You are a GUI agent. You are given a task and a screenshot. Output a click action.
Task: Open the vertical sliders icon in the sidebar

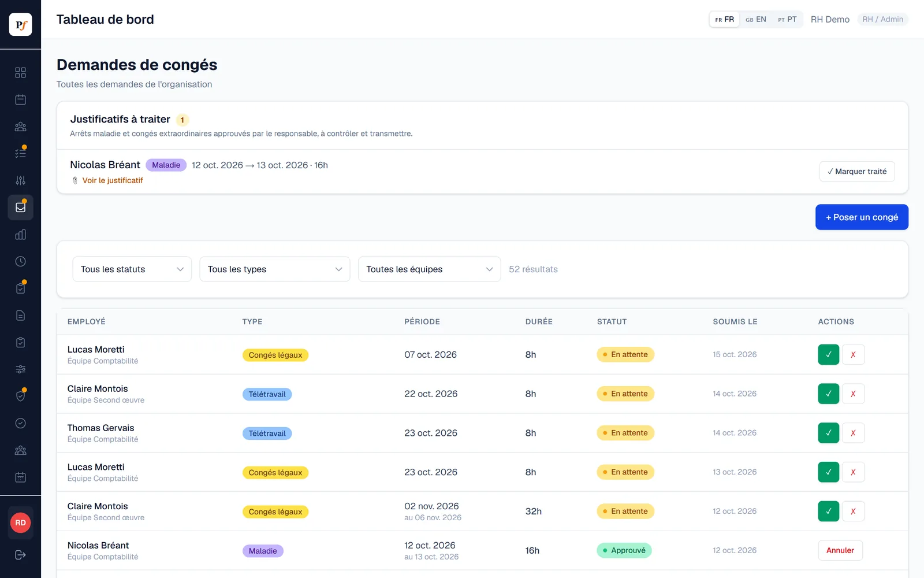[x=20, y=180]
